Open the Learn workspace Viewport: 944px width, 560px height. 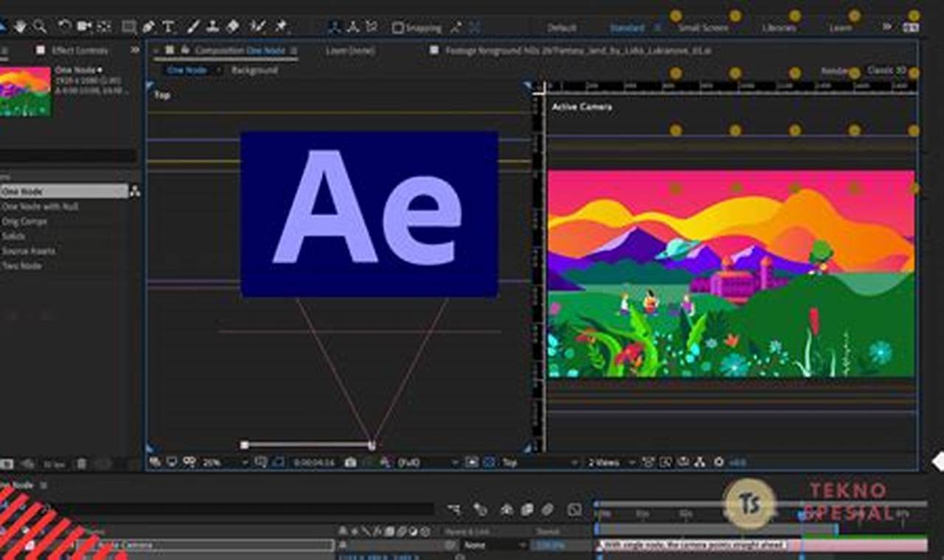click(841, 28)
